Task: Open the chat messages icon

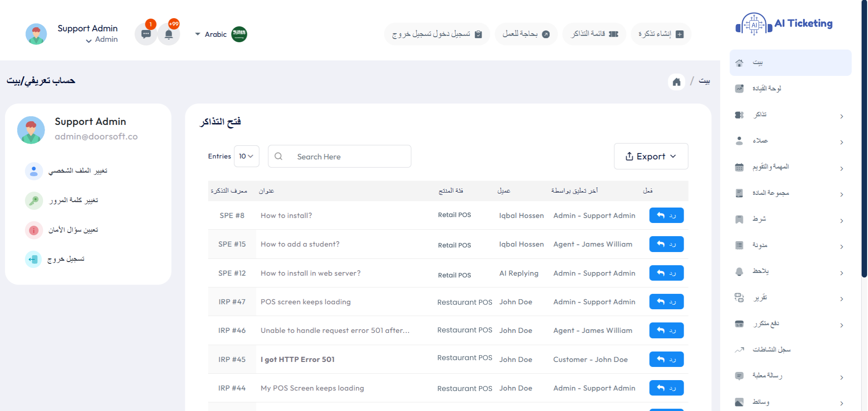Action: point(146,34)
